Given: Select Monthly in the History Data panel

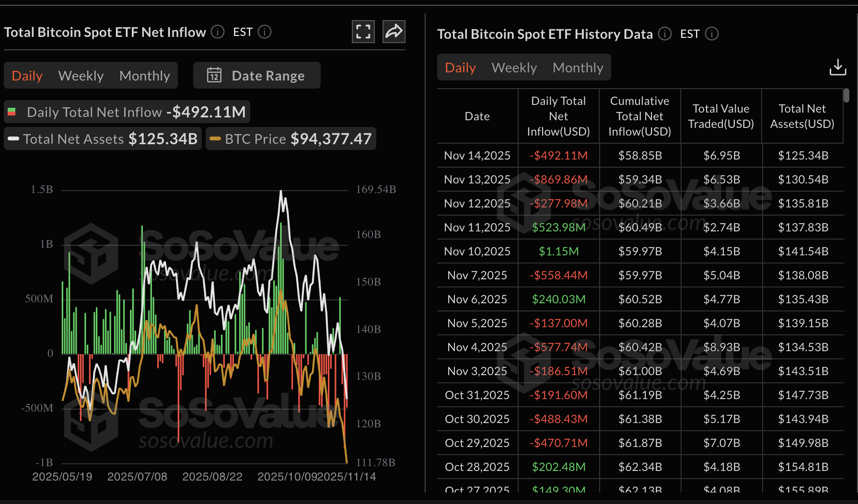Looking at the screenshot, I should coord(578,68).
